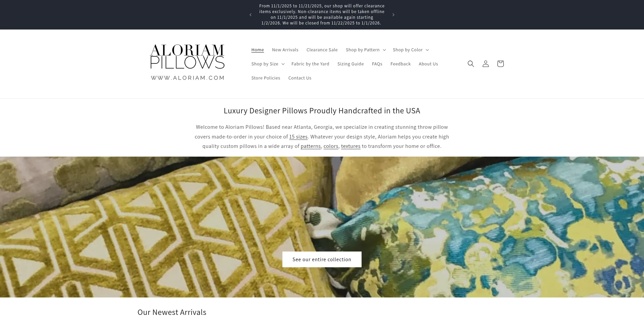Click the Aloriam Pillows logo

click(187, 63)
